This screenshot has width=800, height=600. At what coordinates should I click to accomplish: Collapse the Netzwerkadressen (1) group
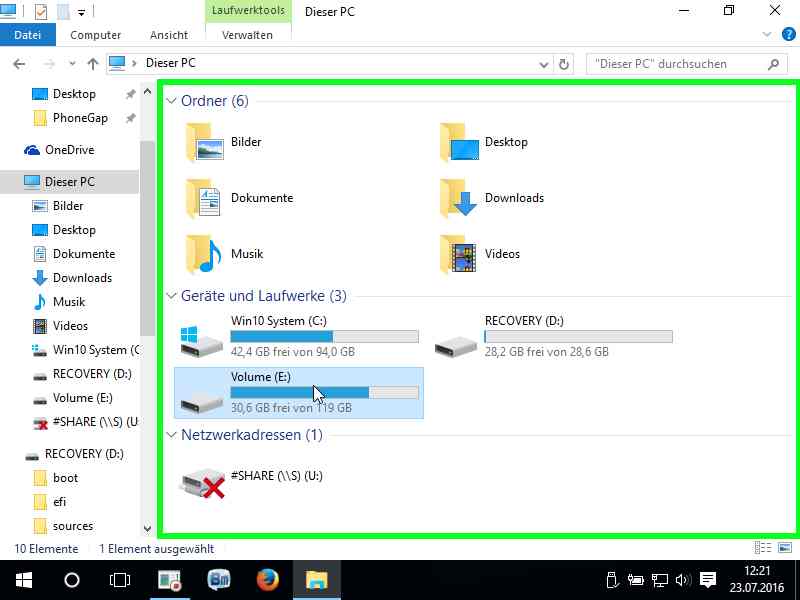pyautogui.click(x=171, y=435)
